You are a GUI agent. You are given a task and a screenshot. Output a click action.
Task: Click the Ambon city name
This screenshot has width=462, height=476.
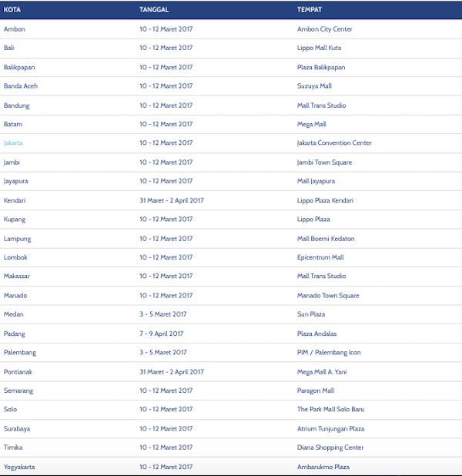coord(15,29)
